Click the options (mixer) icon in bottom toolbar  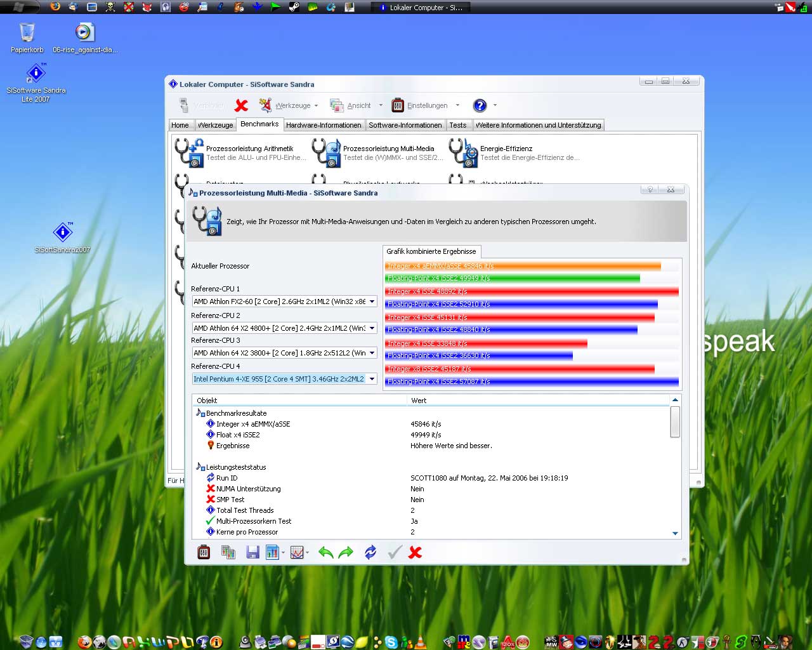click(x=204, y=552)
